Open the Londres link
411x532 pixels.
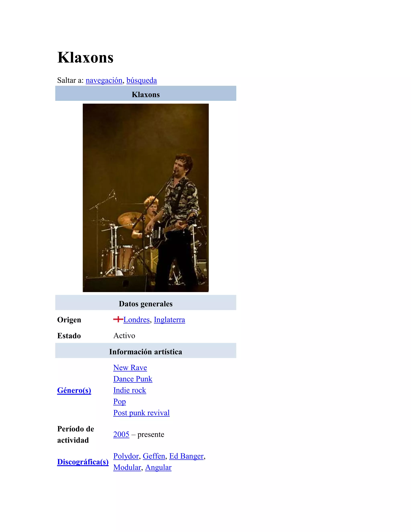pos(137,320)
